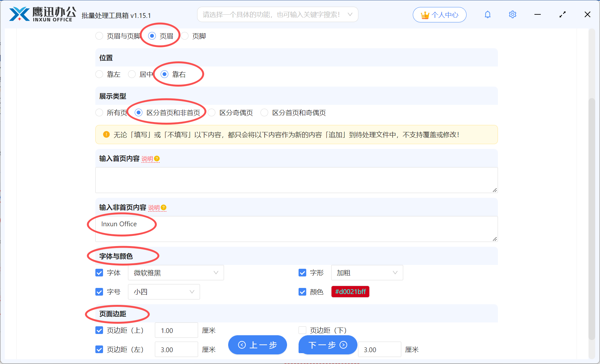
Task: Click the 输入首页内容 text area
Action: [296, 180]
